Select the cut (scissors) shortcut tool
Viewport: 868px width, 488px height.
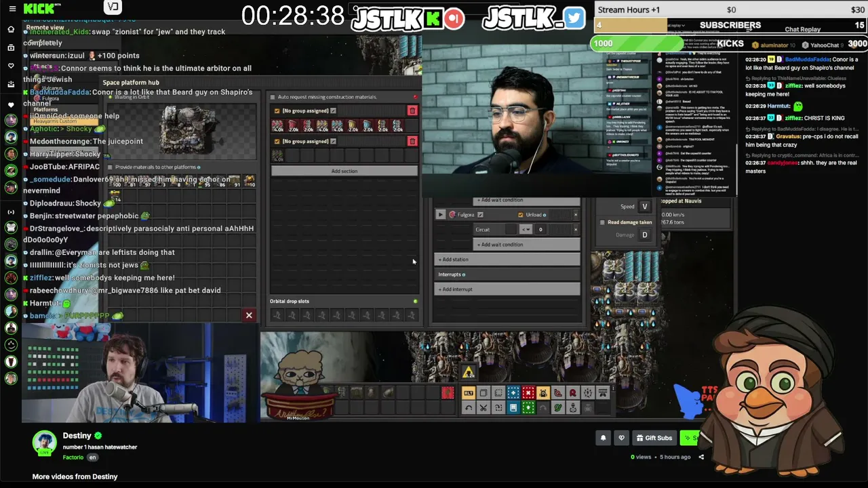(x=484, y=407)
